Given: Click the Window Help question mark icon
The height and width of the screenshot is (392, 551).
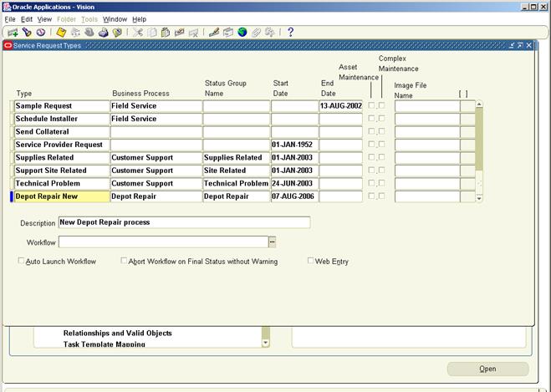Looking at the screenshot, I should pyautogui.click(x=290, y=33).
